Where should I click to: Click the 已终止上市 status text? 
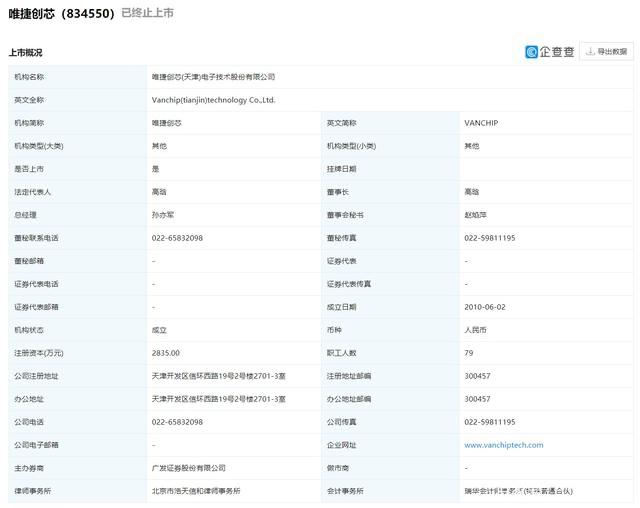[x=147, y=13]
